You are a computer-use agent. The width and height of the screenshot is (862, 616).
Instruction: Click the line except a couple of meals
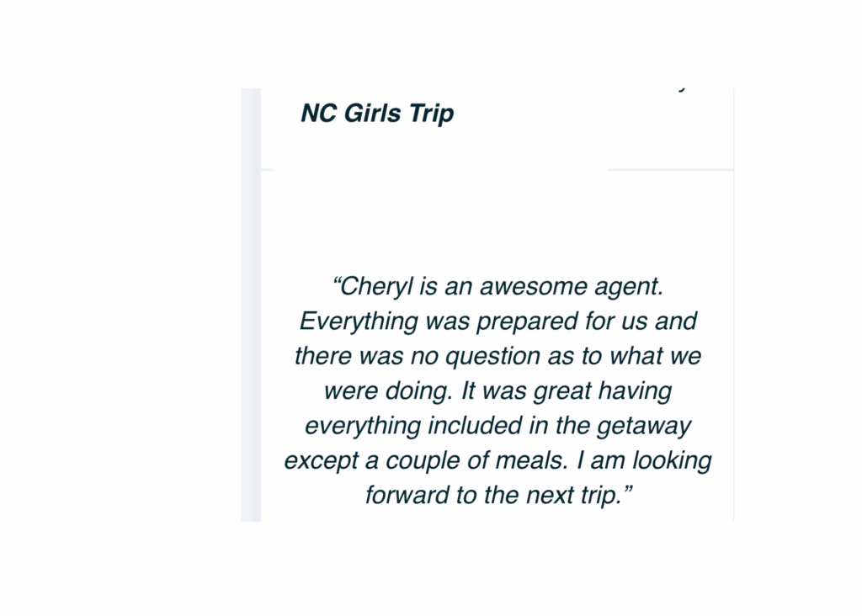click(498, 460)
